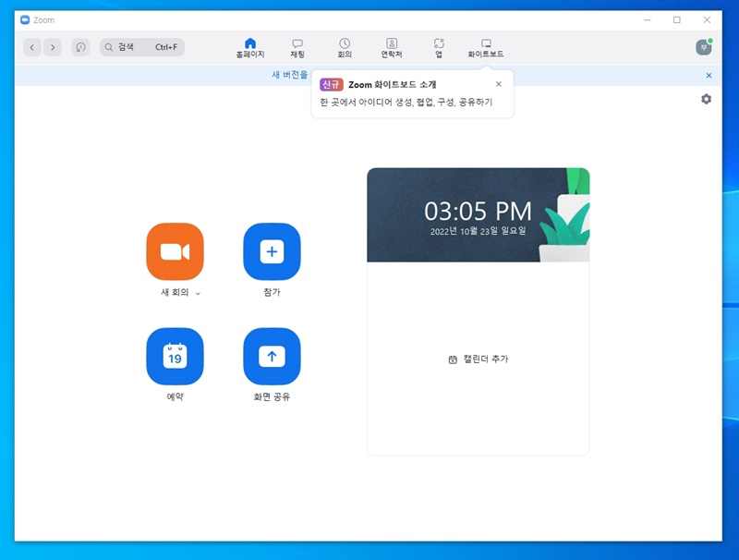Open the 예약 schedule calendar icon
Viewport: 739px width, 560px height.
click(175, 357)
